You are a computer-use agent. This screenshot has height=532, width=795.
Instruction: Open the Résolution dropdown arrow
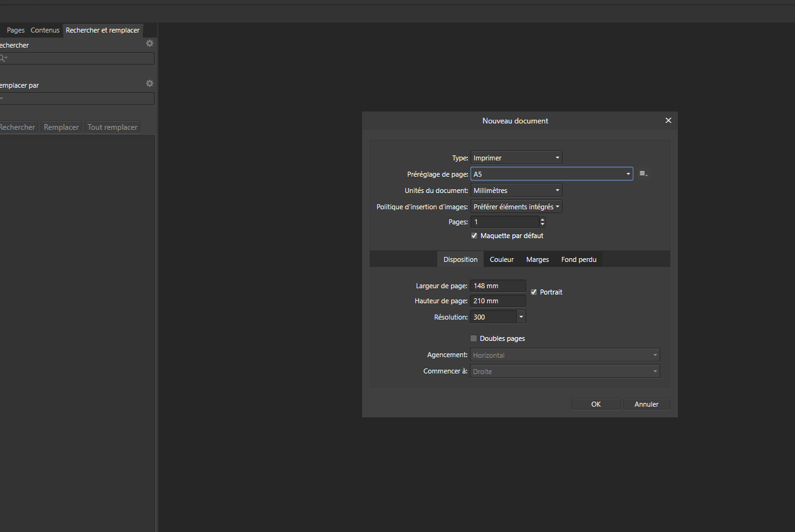click(x=521, y=317)
